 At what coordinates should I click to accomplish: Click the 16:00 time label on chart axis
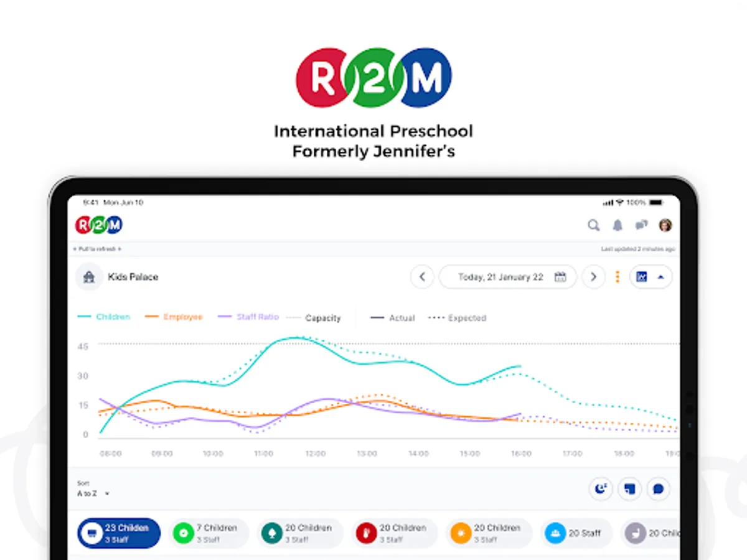click(520, 454)
